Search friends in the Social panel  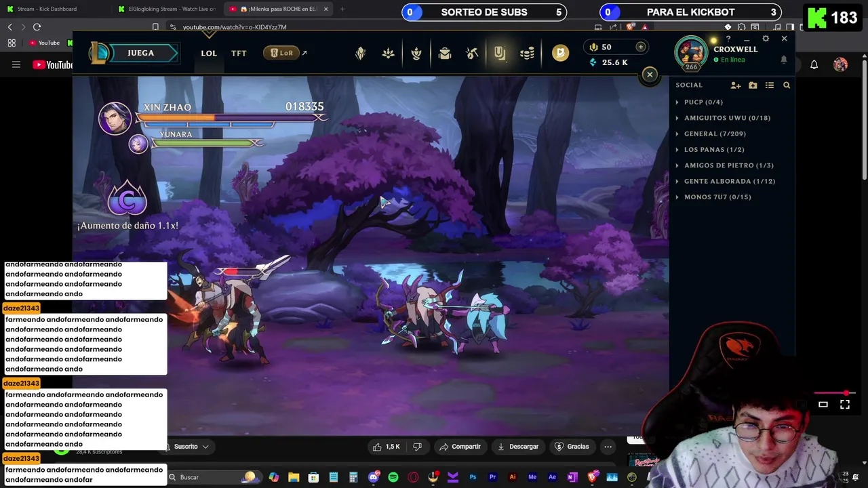[787, 85]
